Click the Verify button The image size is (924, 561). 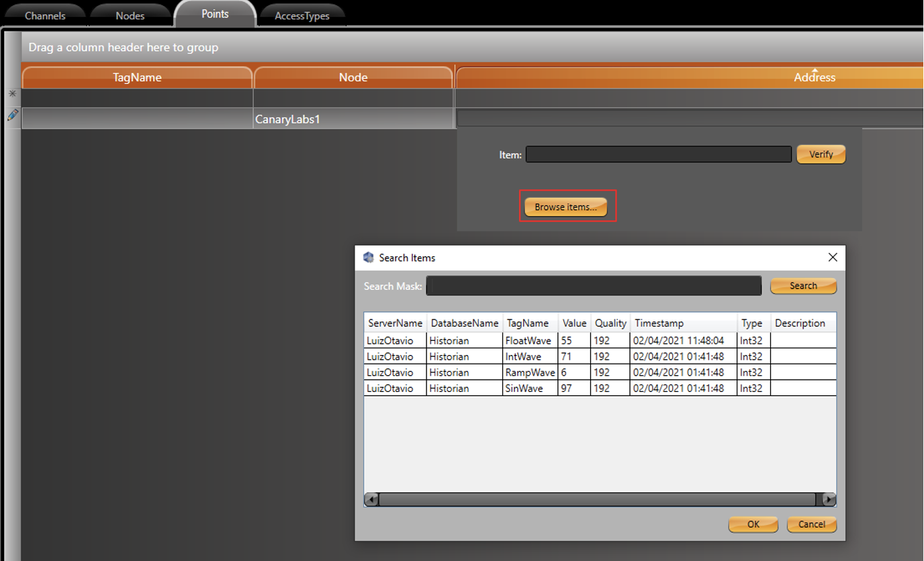(x=821, y=154)
